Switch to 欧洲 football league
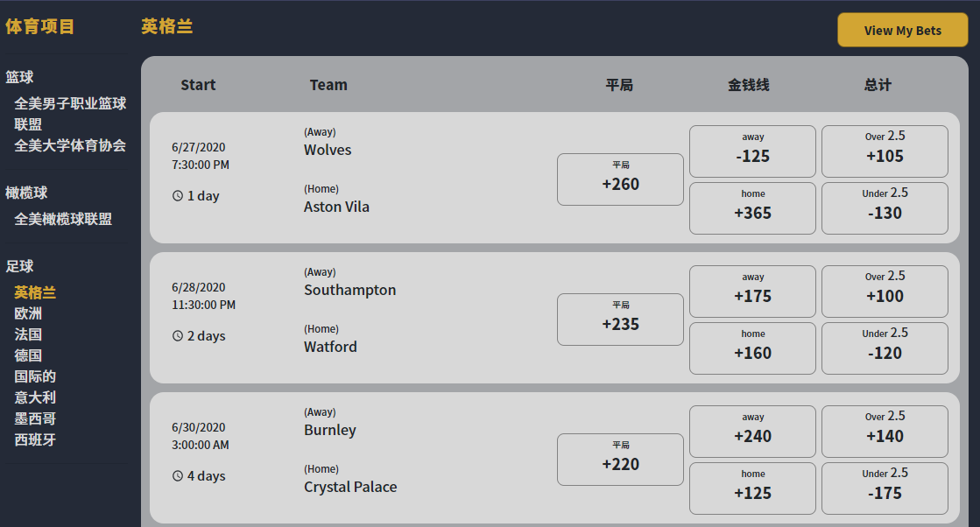 coord(28,313)
